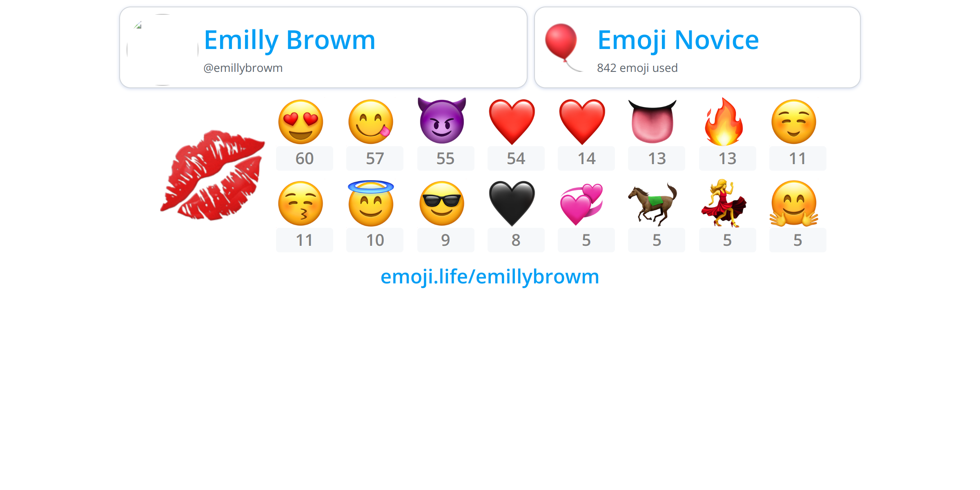Select the tongue emoji
Viewport: 980px width, 490px height.
pos(652,122)
